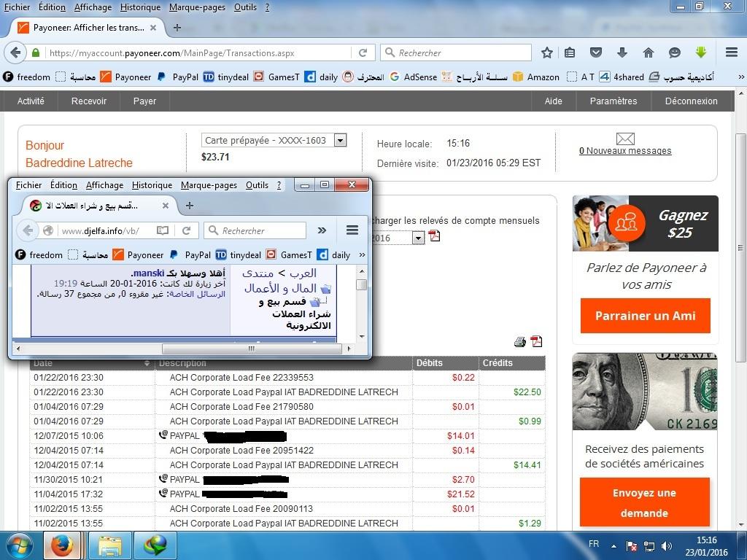Expand toolbar overflow chevron in djelfa.info window
The height and width of the screenshot is (560, 747).
(x=322, y=230)
